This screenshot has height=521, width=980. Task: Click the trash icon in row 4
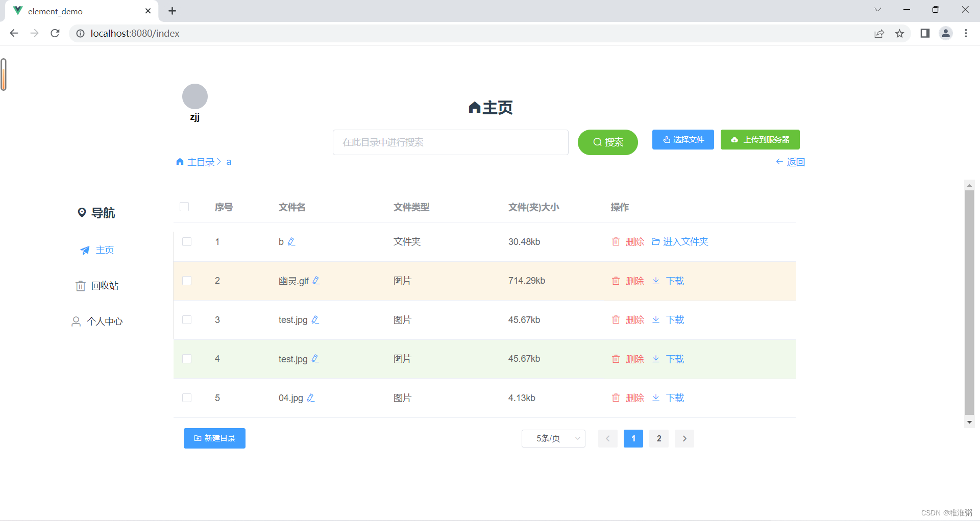[x=616, y=359]
